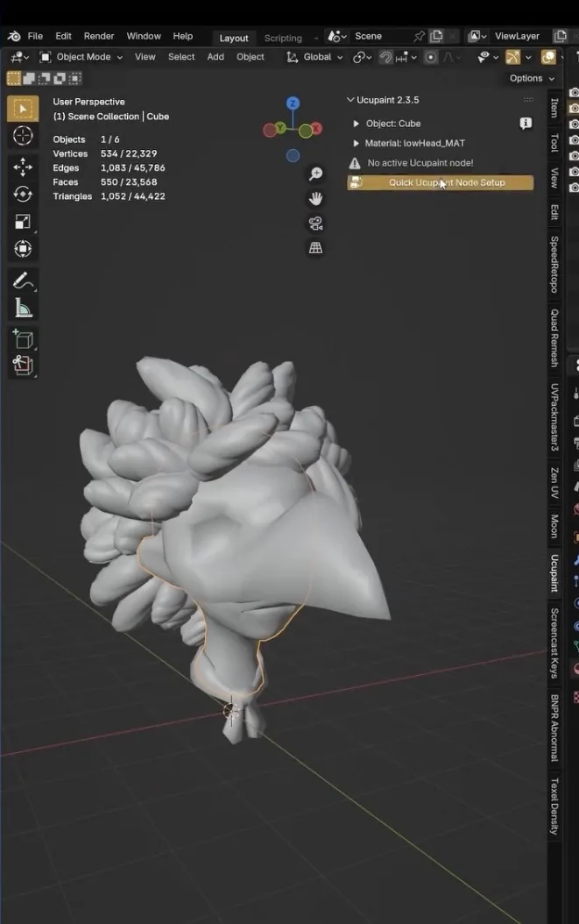Open the proportional falloff dropdown
This screenshot has width=579, height=924.
tap(451, 57)
